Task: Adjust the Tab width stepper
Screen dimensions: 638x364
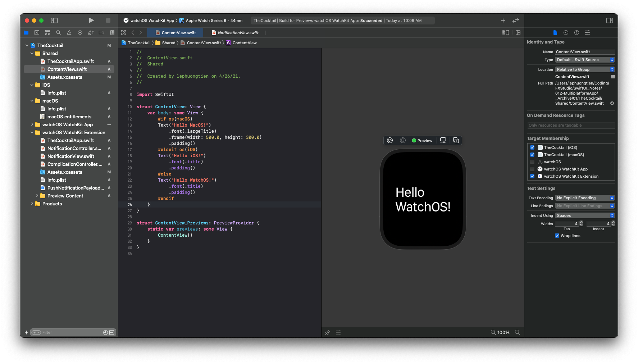Action: [581, 224]
